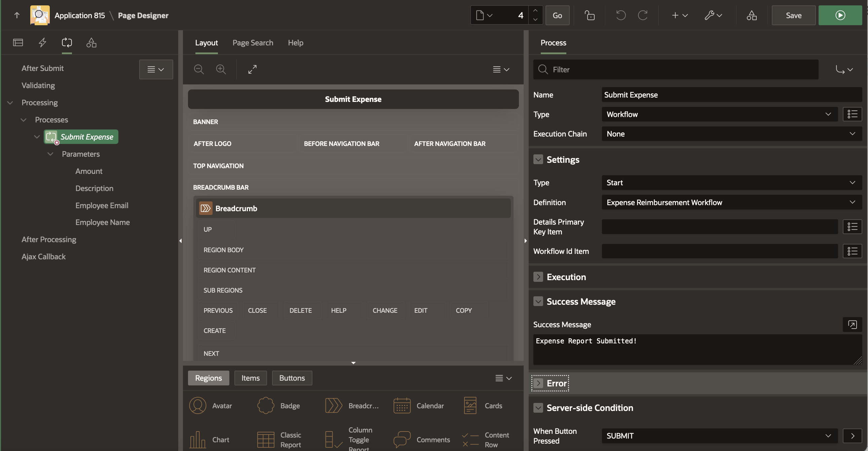Expand the Layout pane with the arrows icon
The width and height of the screenshot is (868, 451).
click(x=252, y=69)
